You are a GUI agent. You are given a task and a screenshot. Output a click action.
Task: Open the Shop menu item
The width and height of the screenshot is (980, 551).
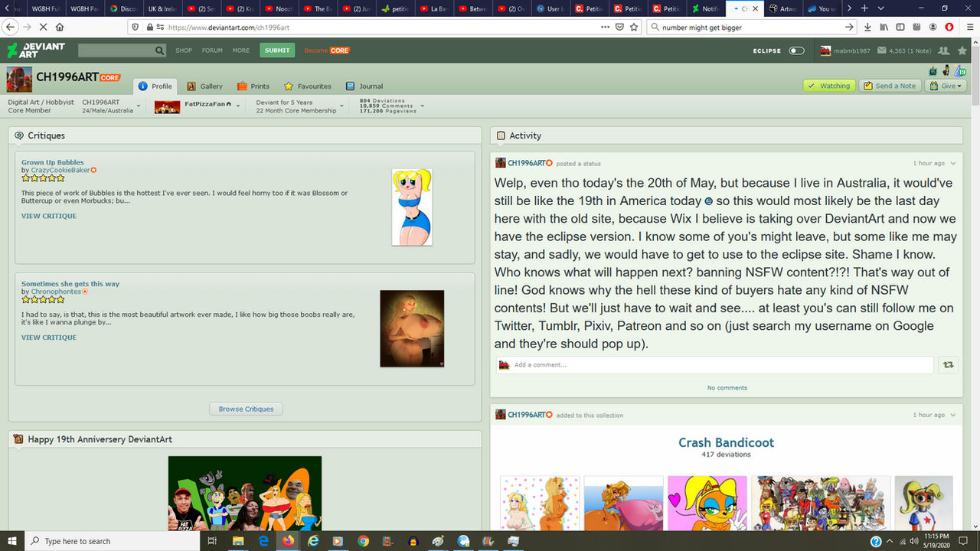[x=184, y=51]
